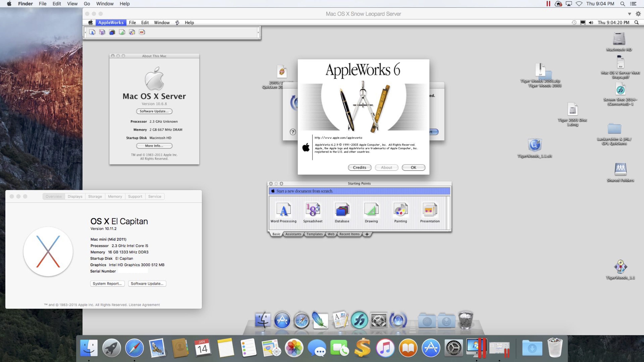Add a new tab with the plus in Starting Points
This screenshot has height=362, width=644.
tap(367, 234)
